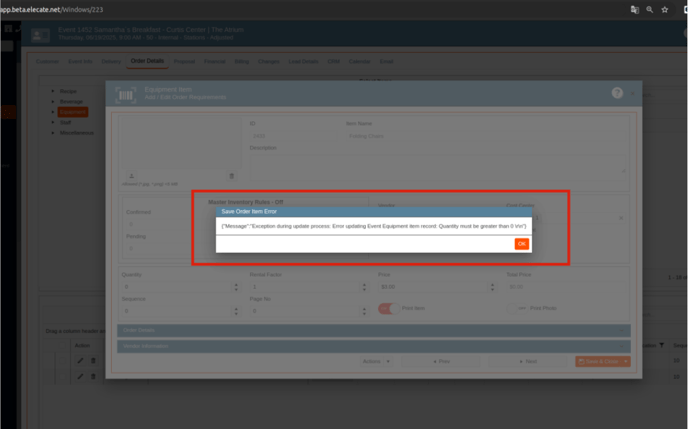Click the browser bookmark star icon

pyautogui.click(x=664, y=8)
